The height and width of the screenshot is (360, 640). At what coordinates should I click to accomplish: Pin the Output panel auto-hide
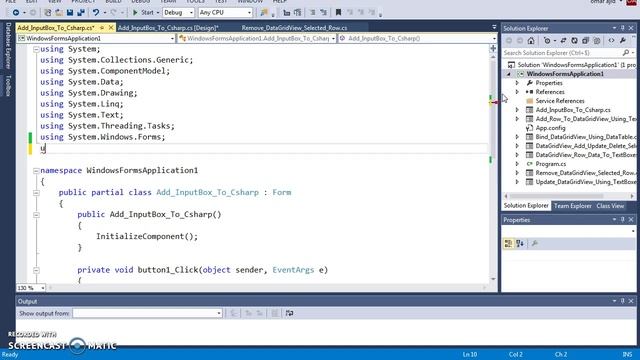[622, 301]
